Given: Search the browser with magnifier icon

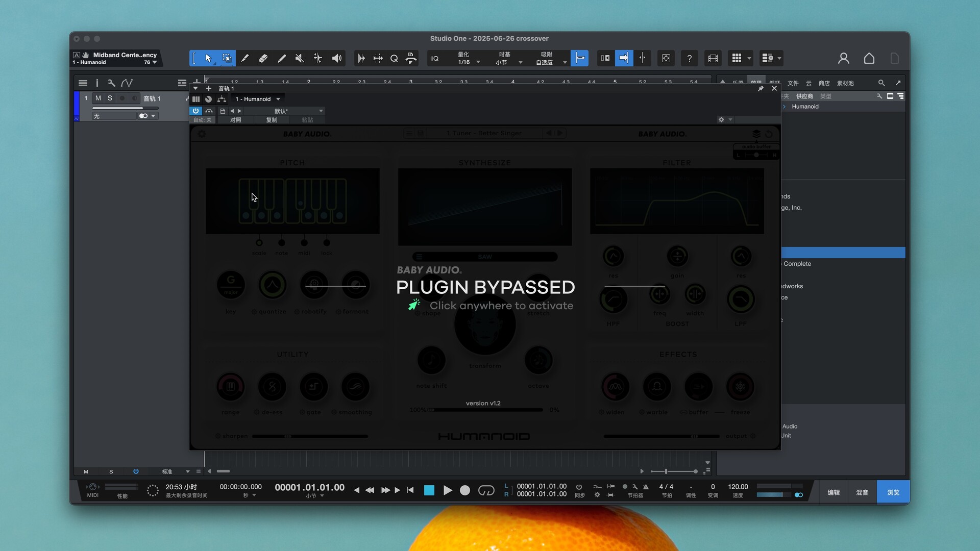Looking at the screenshot, I should pos(881,83).
